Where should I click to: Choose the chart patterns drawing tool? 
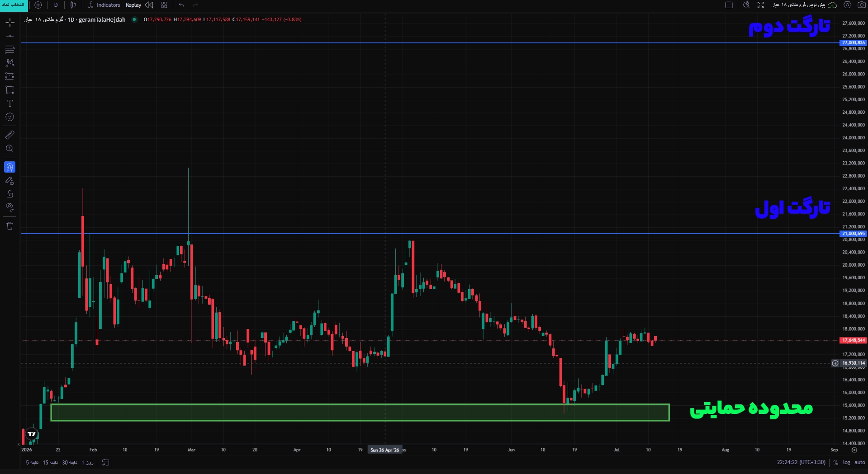[x=10, y=63]
